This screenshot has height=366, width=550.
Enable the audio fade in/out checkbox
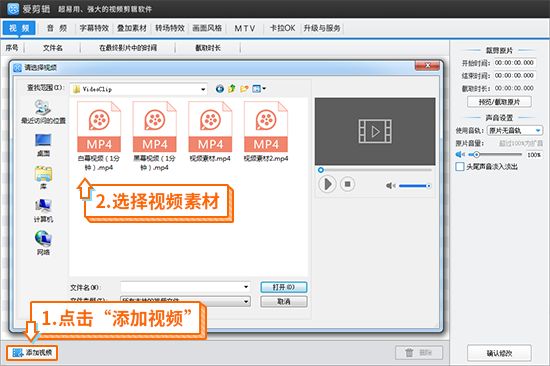(460, 166)
